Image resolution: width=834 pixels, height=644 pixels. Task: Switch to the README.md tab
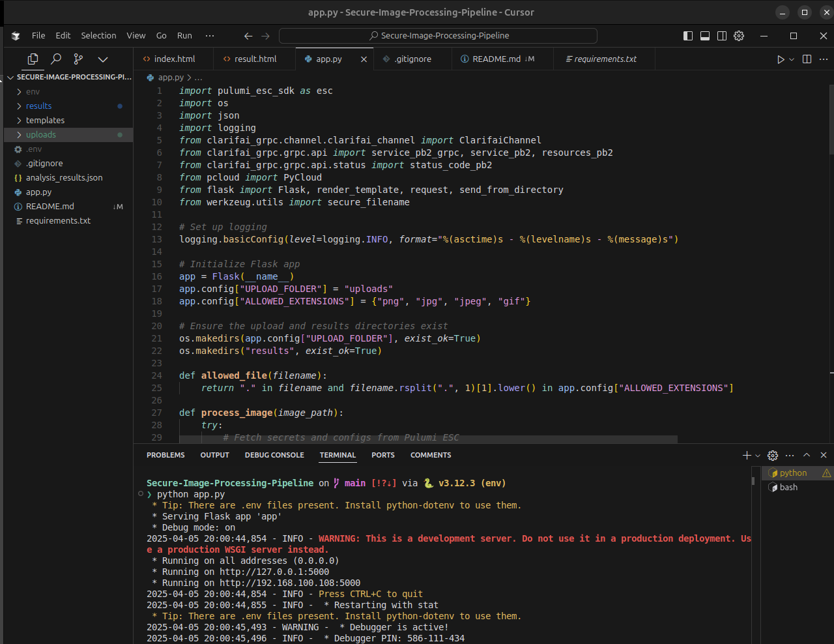(502, 59)
